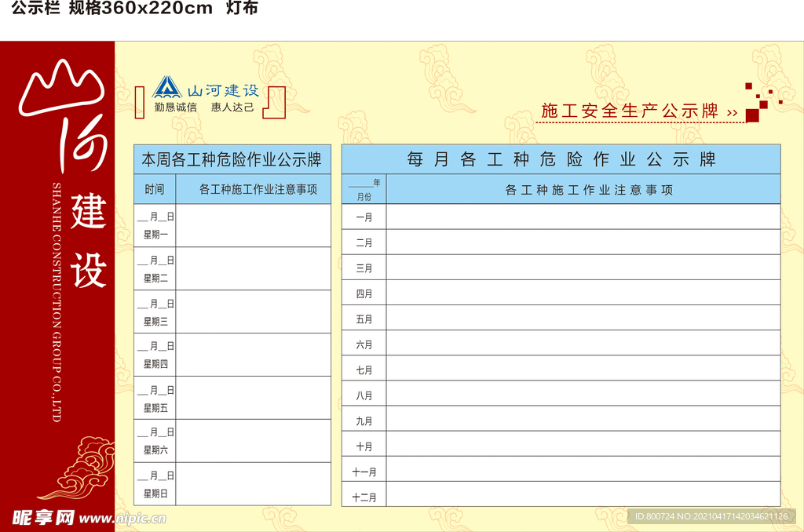The height and width of the screenshot is (532, 804).
Task: Switch to the 本周各工种危险作业公示牌 panel
Action: [x=230, y=159]
